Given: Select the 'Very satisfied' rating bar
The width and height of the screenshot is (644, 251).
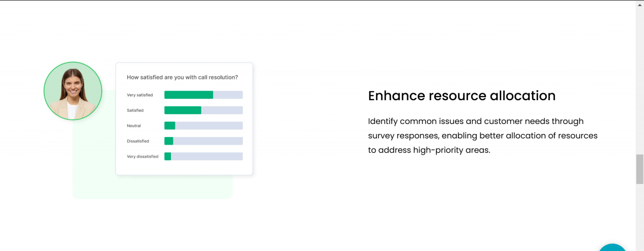Looking at the screenshot, I should pos(203,95).
